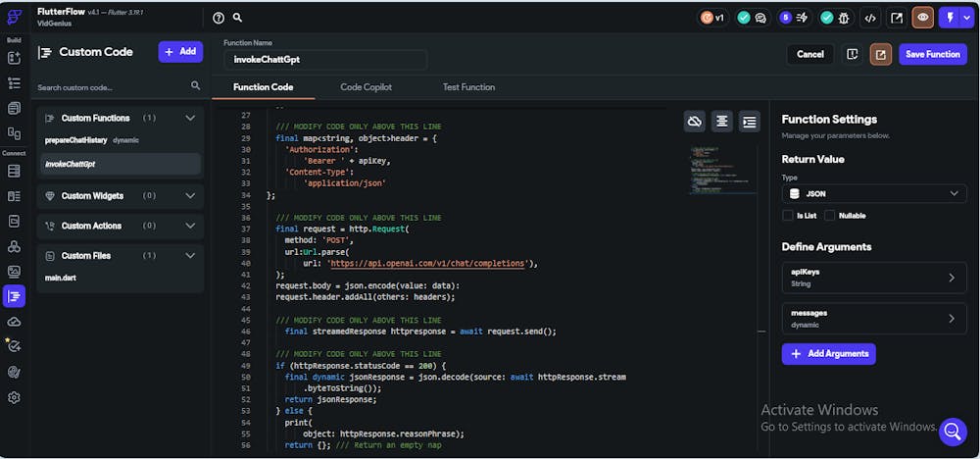Open the theme settings sidebar icon

14,372
